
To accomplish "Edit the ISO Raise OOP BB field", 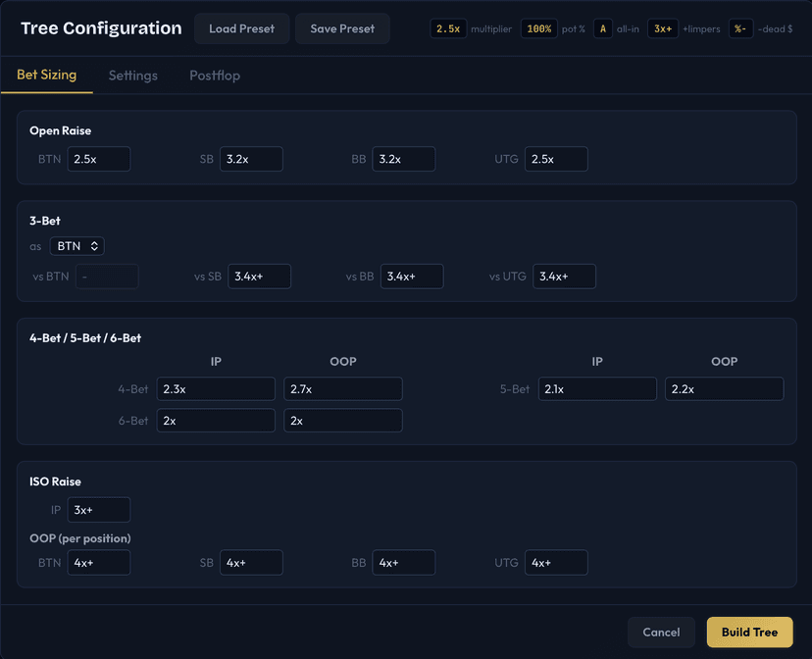I will (x=403, y=563).
